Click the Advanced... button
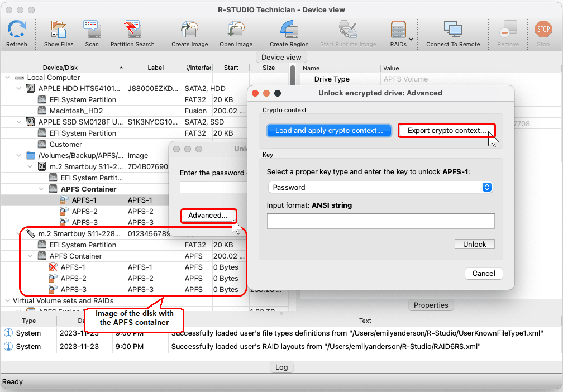The width and height of the screenshot is (563, 392). point(208,216)
